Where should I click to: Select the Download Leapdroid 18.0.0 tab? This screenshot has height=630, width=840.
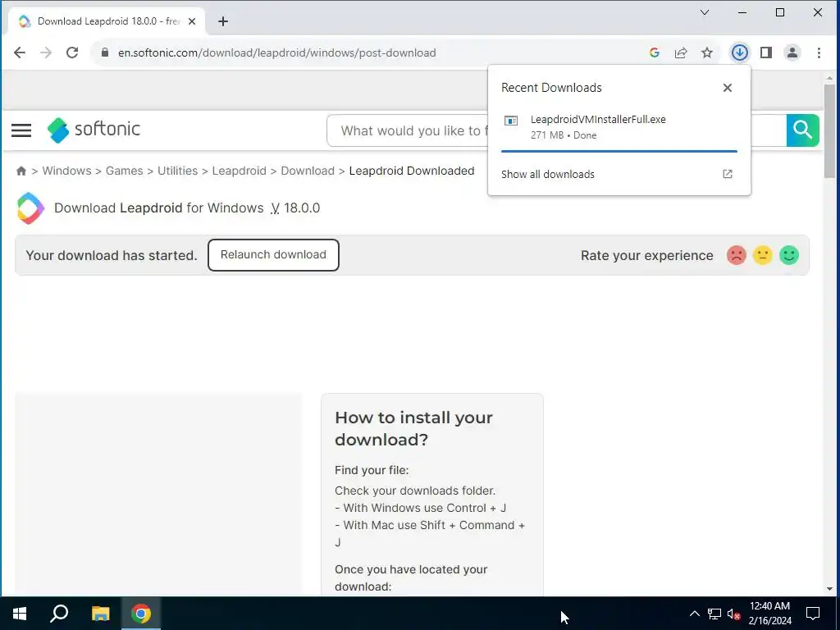107,21
